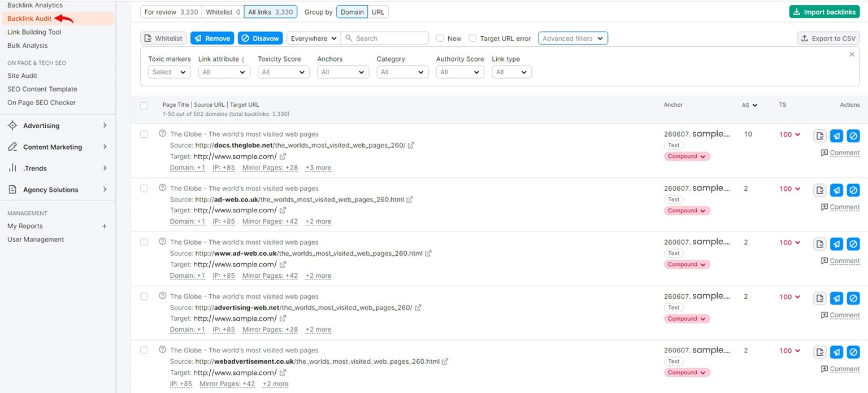Click the Import backlinks button
This screenshot has width=868, height=393.
(x=824, y=12)
